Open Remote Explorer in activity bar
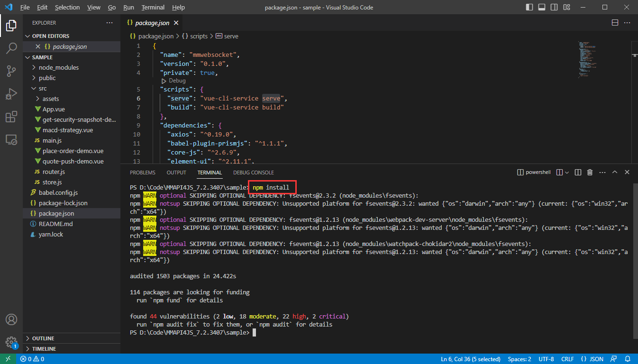The image size is (638, 364). point(11,140)
